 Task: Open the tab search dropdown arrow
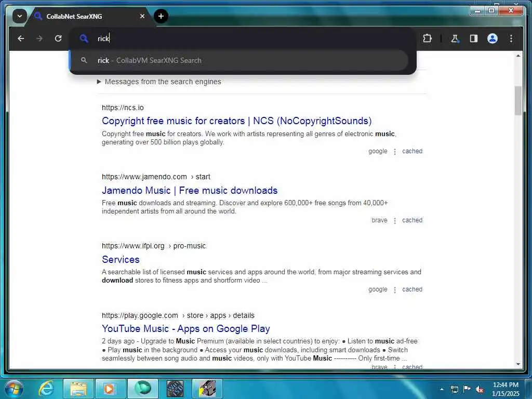point(20,16)
